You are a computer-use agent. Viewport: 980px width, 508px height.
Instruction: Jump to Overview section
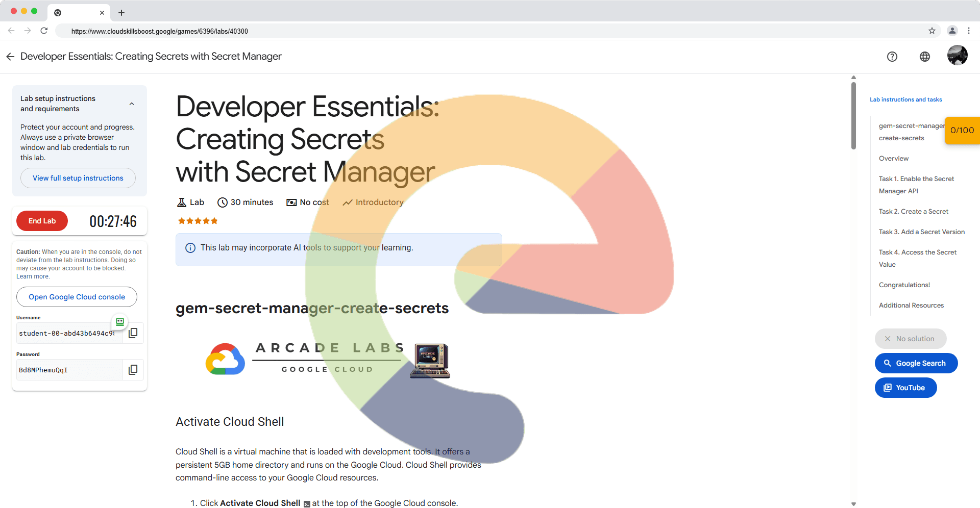[894, 159]
